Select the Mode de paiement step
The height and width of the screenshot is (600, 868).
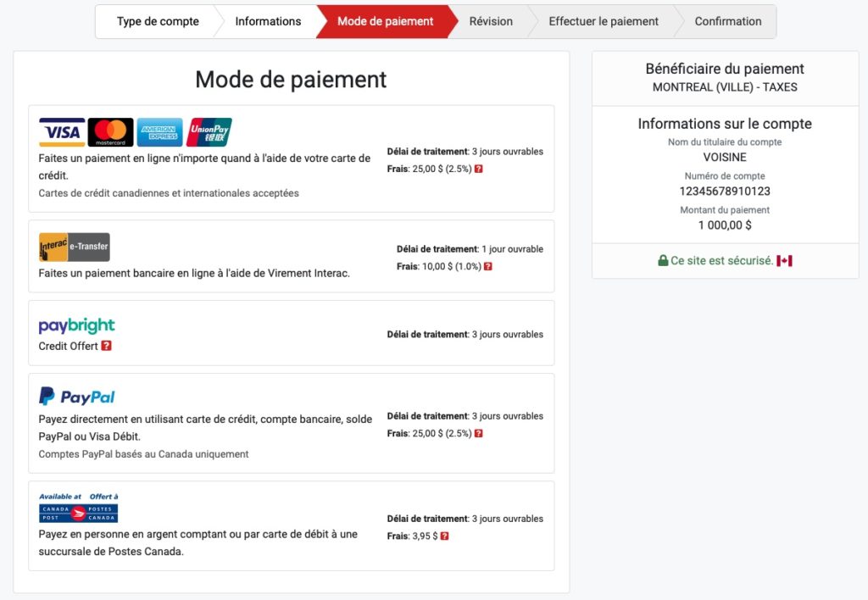386,21
